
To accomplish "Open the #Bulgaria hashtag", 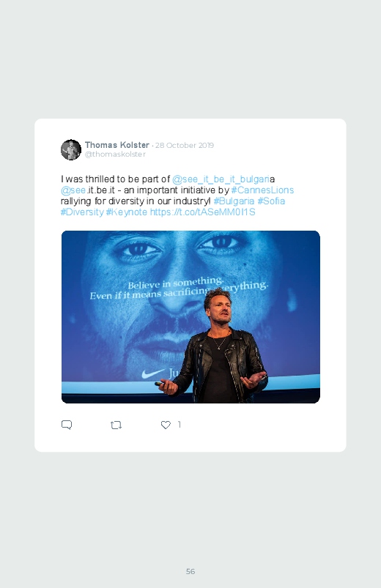I will point(234,201).
